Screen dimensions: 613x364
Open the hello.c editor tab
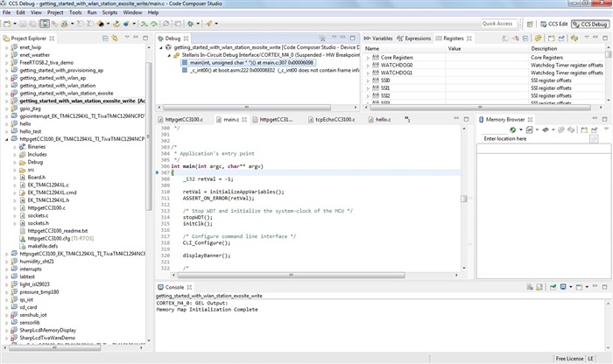(x=379, y=120)
